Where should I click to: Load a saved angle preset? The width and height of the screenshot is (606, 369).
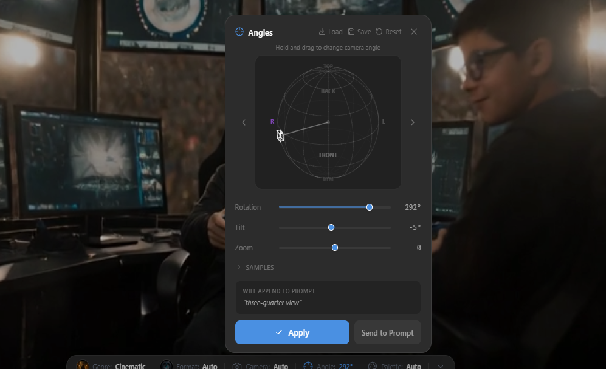pos(330,32)
